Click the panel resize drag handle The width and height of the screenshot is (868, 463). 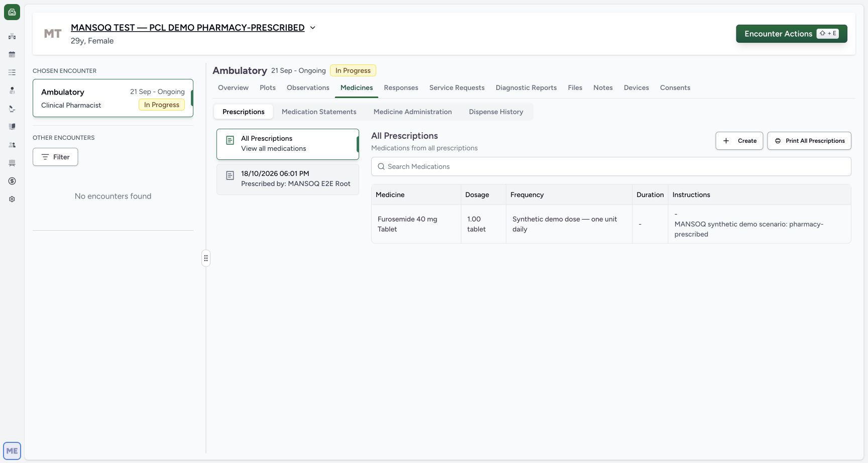pos(206,258)
